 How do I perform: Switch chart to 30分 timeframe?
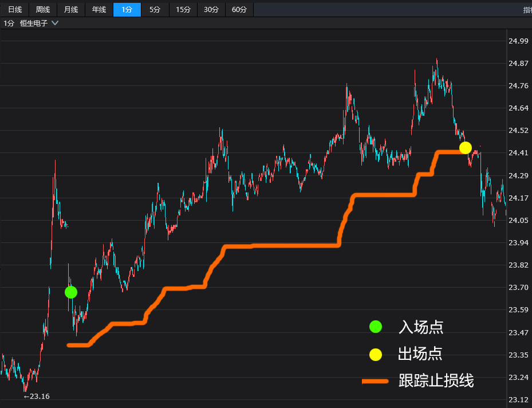pos(211,10)
